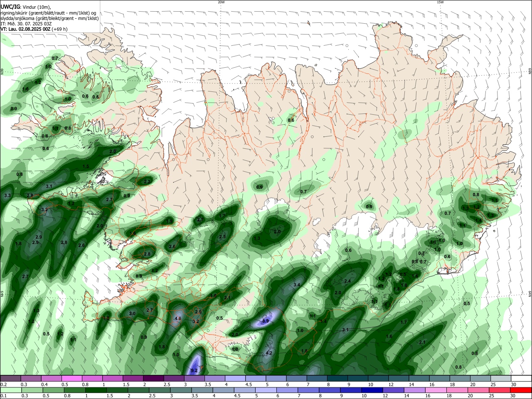The image size is (532, 399).
Task: Select the 2.4 precipitation value
Action: point(348,281)
